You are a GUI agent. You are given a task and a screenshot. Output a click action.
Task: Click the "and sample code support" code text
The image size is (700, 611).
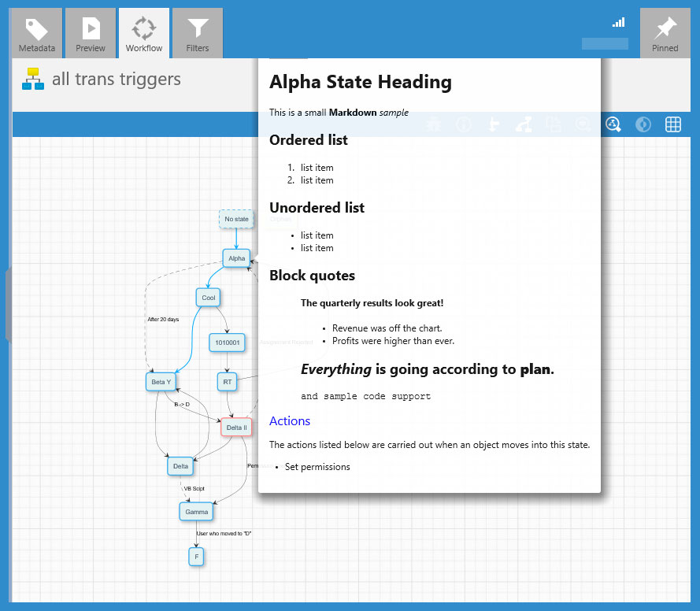[x=365, y=396]
